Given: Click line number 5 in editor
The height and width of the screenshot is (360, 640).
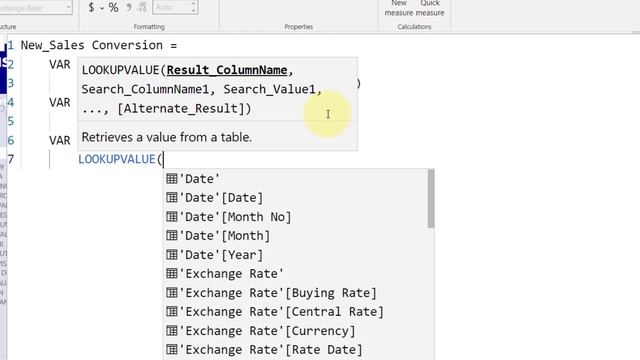Looking at the screenshot, I should point(11,121).
